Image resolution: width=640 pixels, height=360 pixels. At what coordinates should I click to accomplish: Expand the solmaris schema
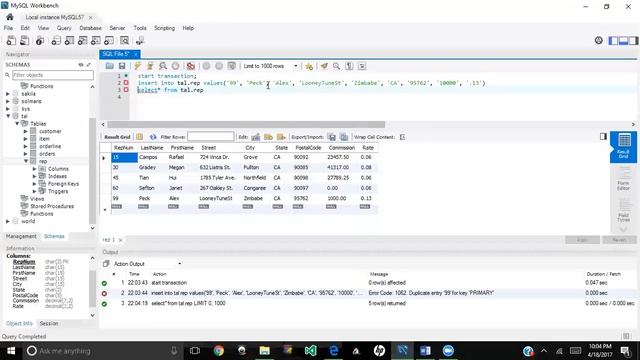click(7, 101)
